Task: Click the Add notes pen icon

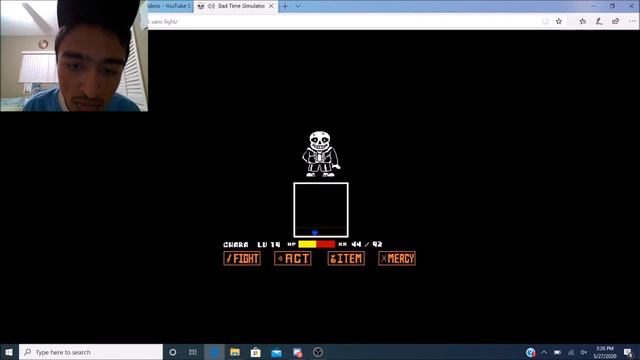Action: [599, 22]
